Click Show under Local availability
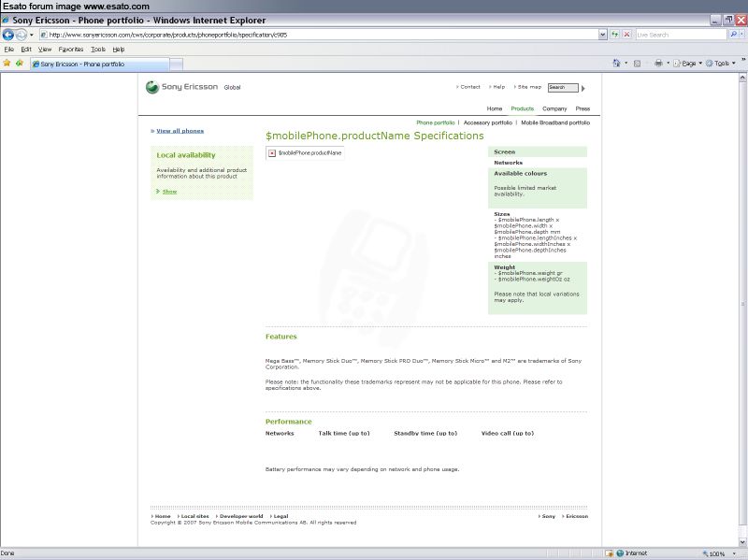The image size is (748, 560). 169,192
